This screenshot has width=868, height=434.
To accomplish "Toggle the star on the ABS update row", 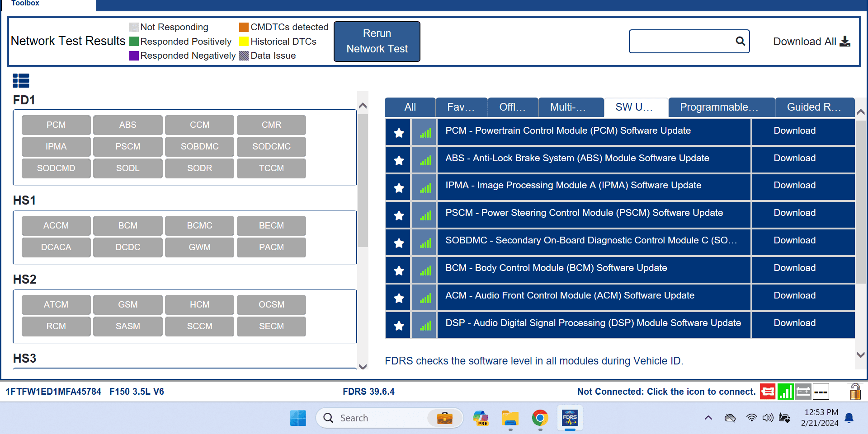I will (x=398, y=160).
